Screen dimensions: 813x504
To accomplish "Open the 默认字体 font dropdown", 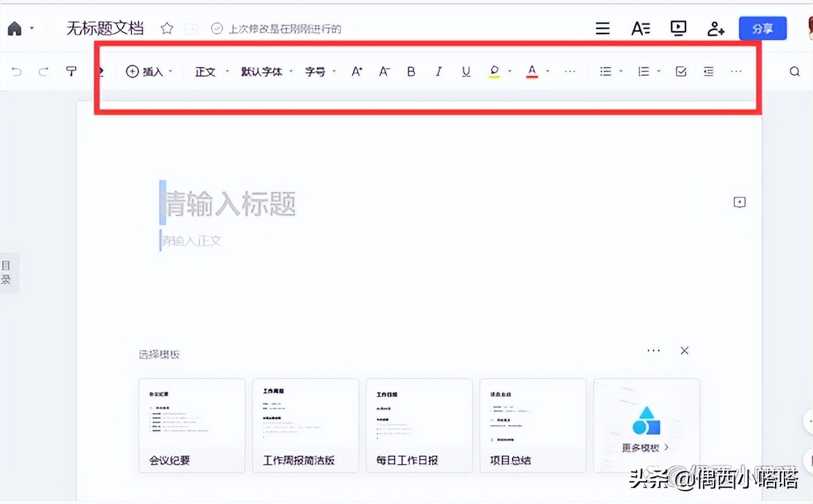I will [x=263, y=71].
